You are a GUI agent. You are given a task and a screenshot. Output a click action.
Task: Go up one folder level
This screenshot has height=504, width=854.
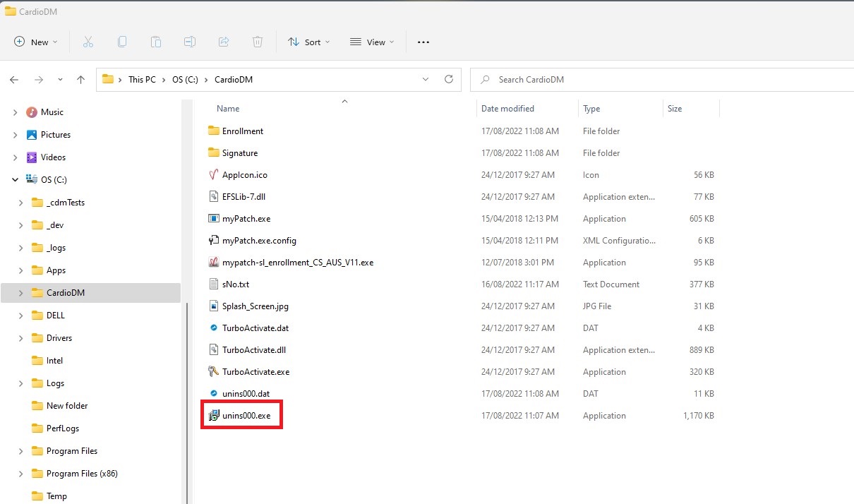click(x=80, y=80)
